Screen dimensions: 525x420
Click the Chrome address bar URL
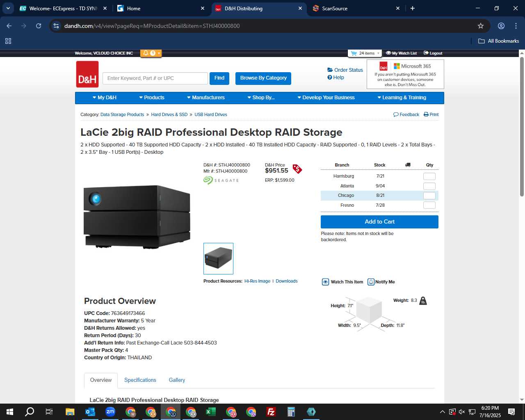coord(152,26)
